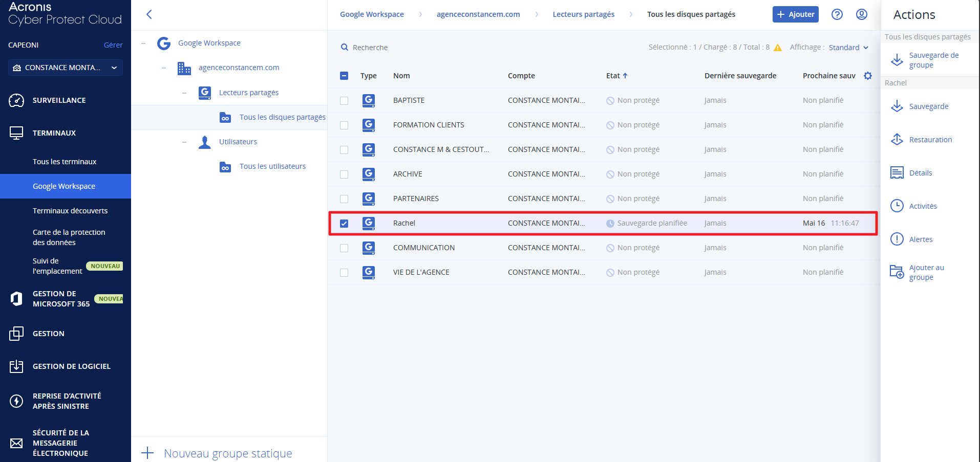The height and width of the screenshot is (462, 980).
Task: Collapse the Lecteurs partagés tree node
Action: click(x=184, y=93)
